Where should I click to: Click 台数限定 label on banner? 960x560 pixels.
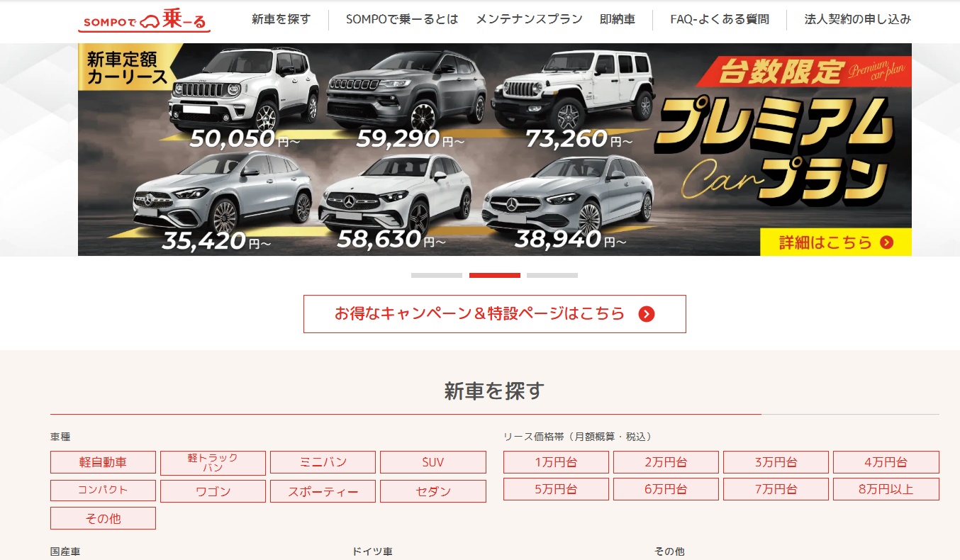[x=781, y=72]
